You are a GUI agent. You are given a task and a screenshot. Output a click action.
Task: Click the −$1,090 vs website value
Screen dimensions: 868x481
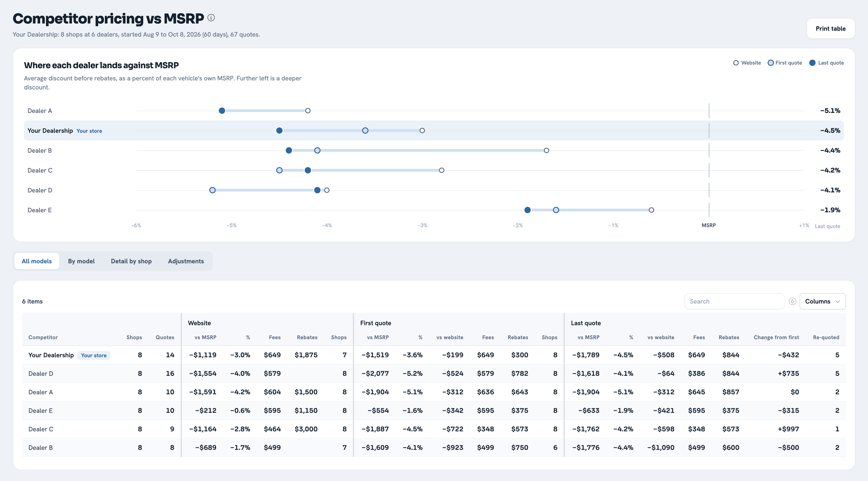660,448
